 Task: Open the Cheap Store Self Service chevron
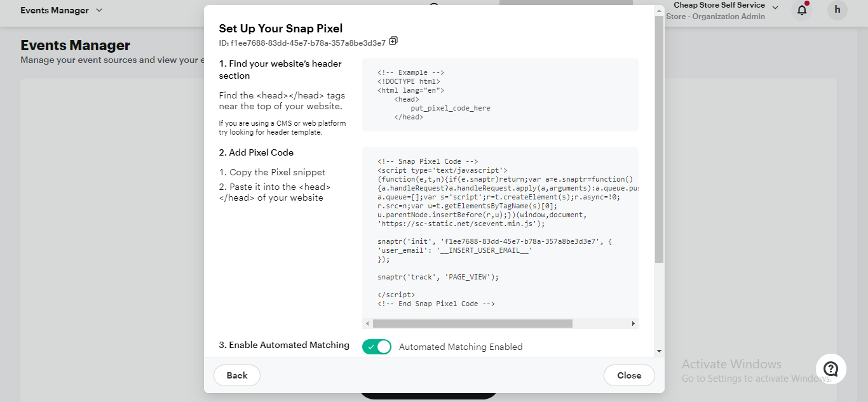[775, 8]
